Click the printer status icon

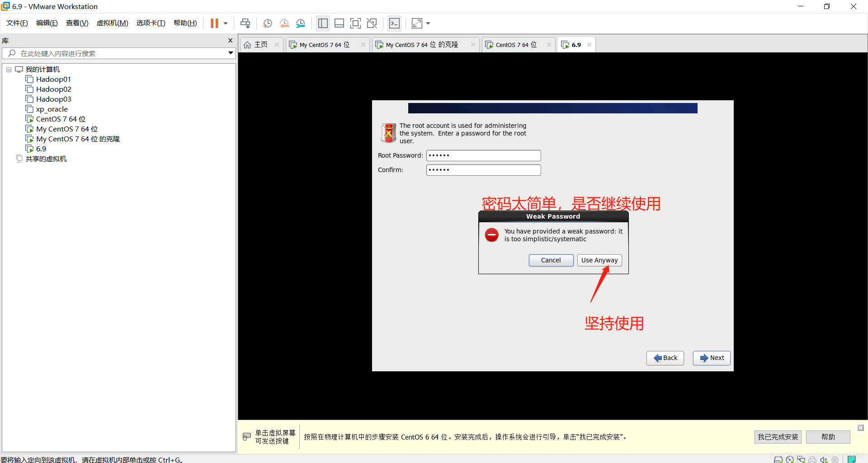tap(812, 459)
